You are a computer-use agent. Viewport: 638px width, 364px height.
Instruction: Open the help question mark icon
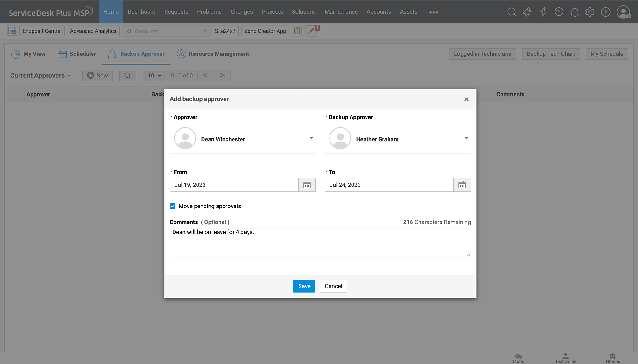[605, 12]
